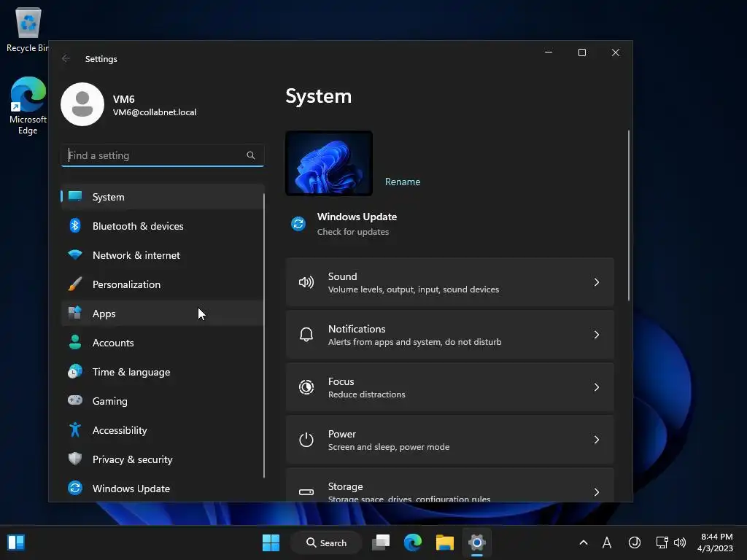Click Check for updates under Windows Update
Image resolution: width=747 pixels, height=560 pixels.
coord(353,232)
